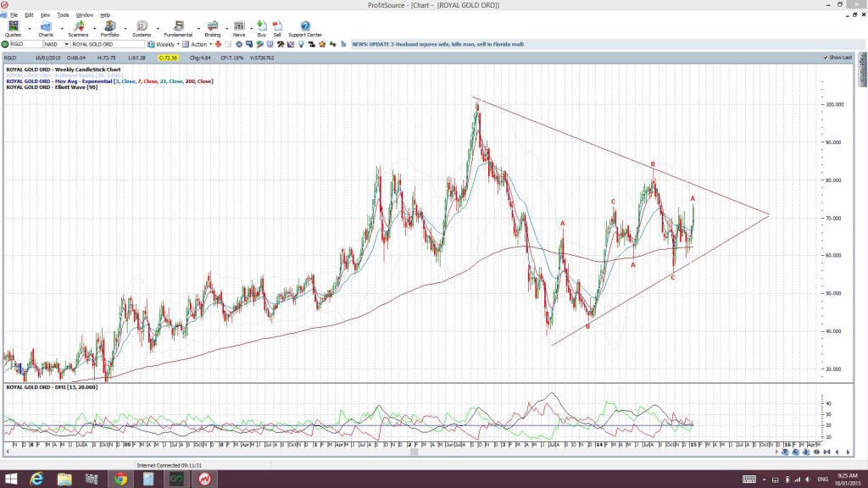868x488 pixels.
Task: Open the Edit menu
Action: click(29, 15)
